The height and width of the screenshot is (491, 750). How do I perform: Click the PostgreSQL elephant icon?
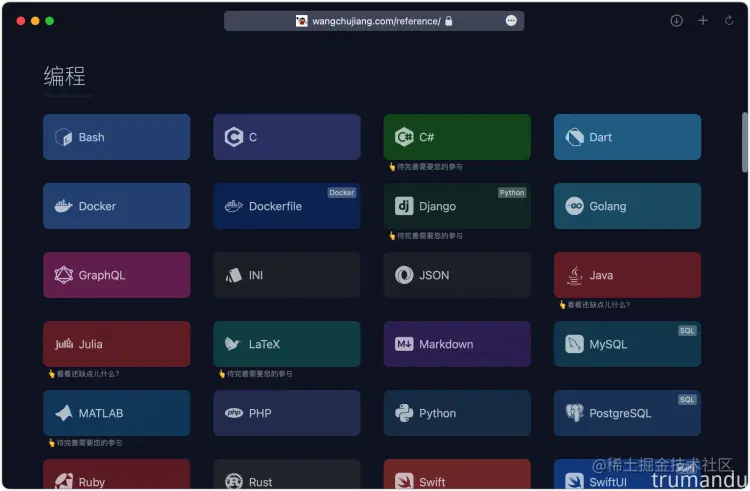[x=574, y=413]
